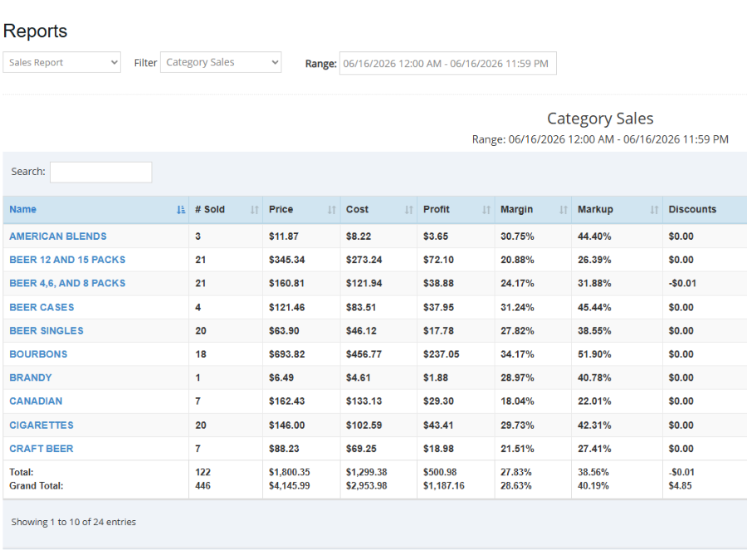The width and height of the screenshot is (747, 560).
Task: Open the AMERICAN BLENDS category link
Action: click(58, 236)
